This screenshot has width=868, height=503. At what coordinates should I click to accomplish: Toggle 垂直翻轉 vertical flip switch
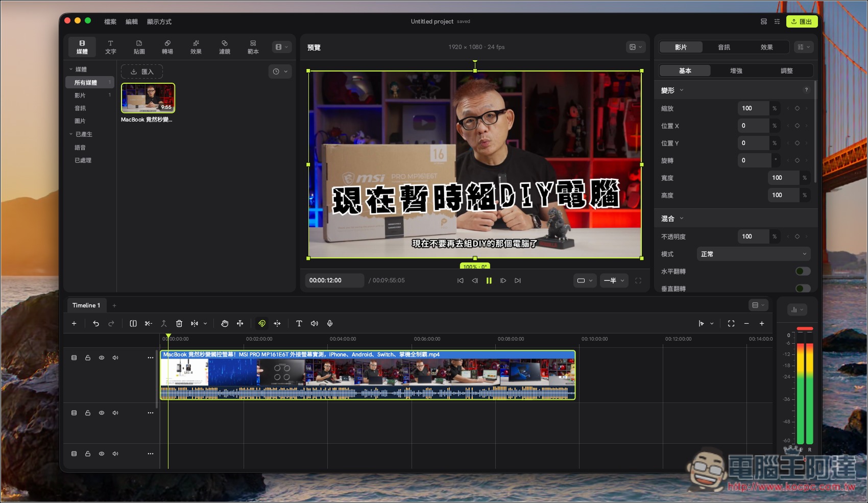(x=803, y=289)
